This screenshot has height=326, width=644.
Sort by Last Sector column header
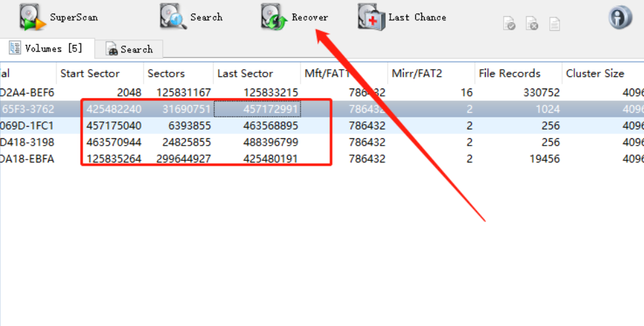click(x=257, y=74)
